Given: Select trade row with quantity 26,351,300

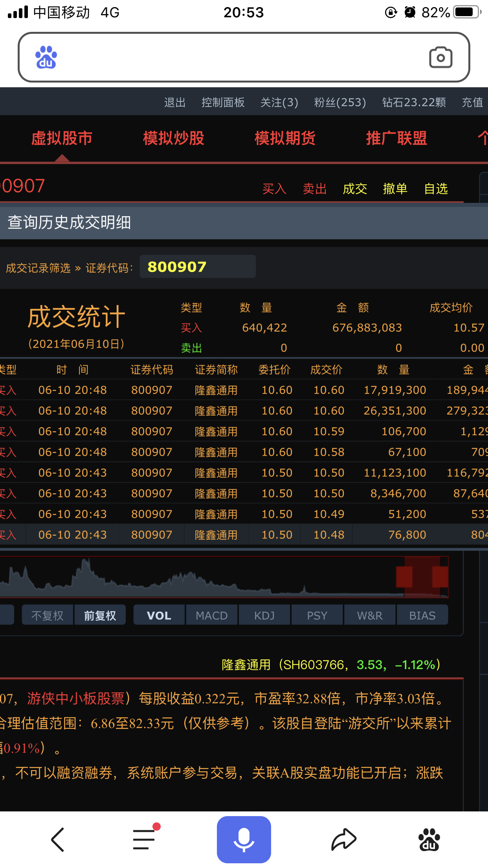Looking at the screenshot, I should (x=244, y=411).
